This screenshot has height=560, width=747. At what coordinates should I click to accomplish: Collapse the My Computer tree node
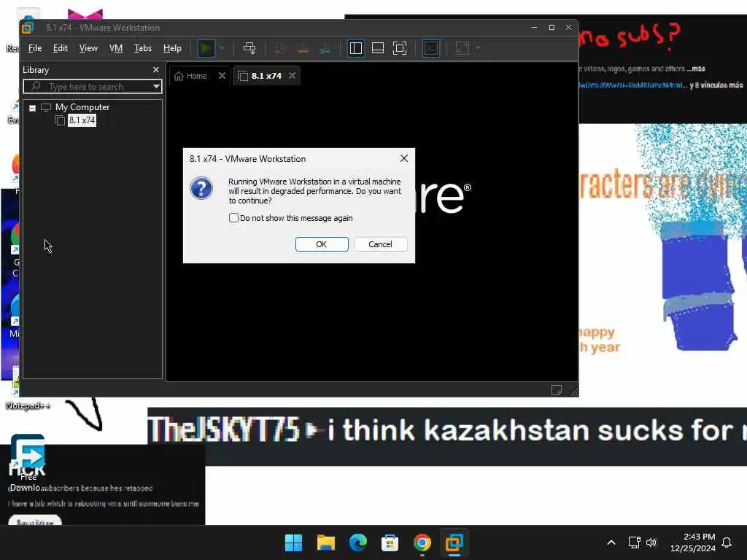coord(32,108)
